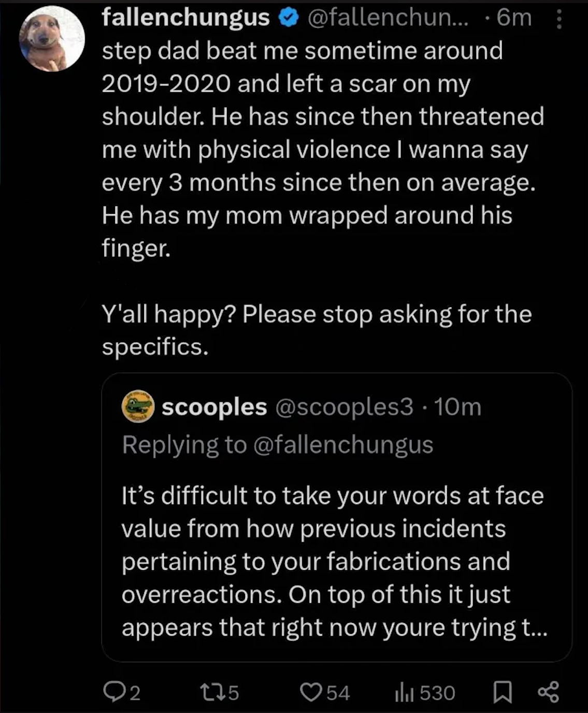This screenshot has width=588, height=713.
Task: Click the blue verified checkmark badge
Action: click(x=289, y=18)
